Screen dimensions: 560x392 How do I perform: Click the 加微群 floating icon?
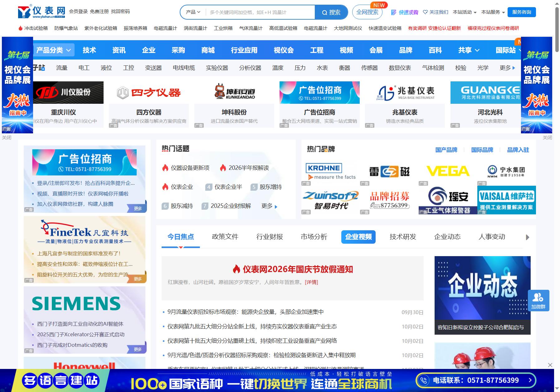coord(538,300)
